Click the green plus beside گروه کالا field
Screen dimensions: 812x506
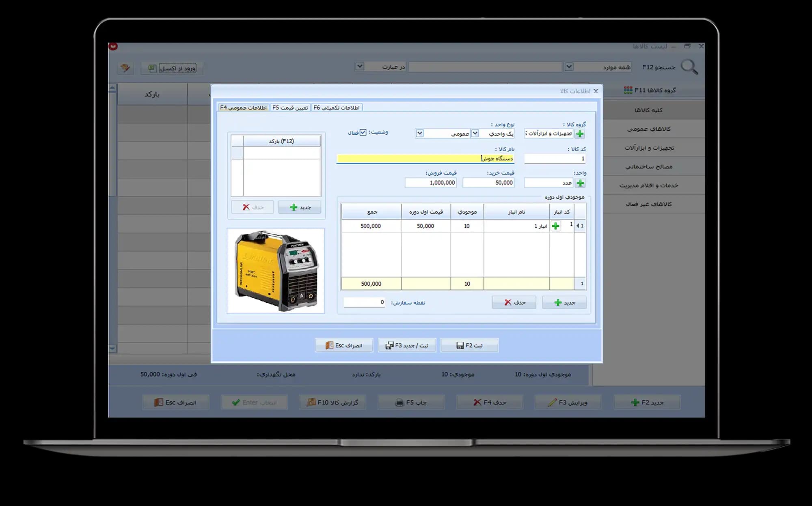(580, 133)
